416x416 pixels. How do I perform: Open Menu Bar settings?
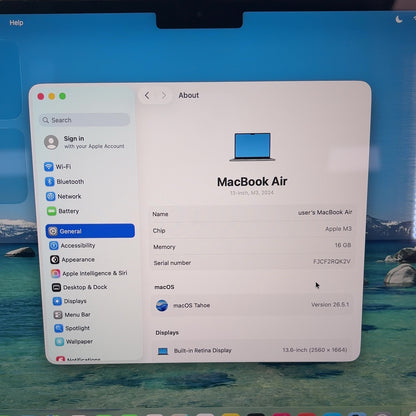(72, 315)
